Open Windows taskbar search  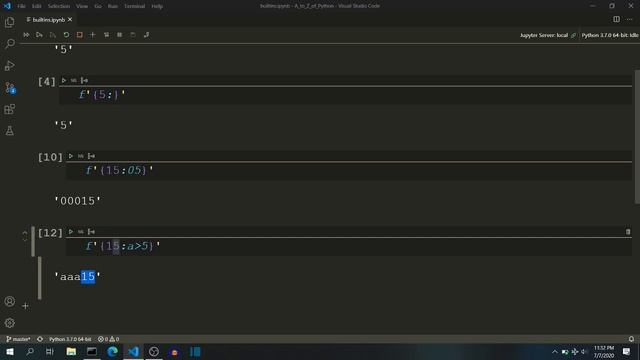(30, 352)
